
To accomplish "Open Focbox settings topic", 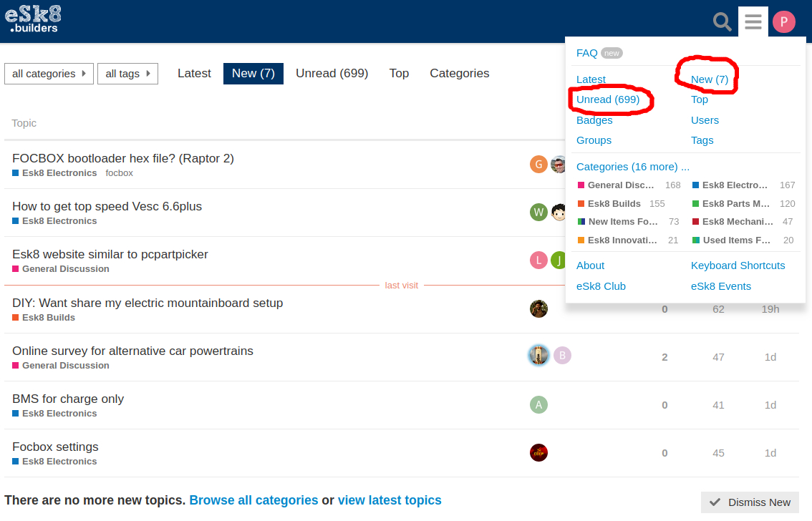I will tap(55, 447).
